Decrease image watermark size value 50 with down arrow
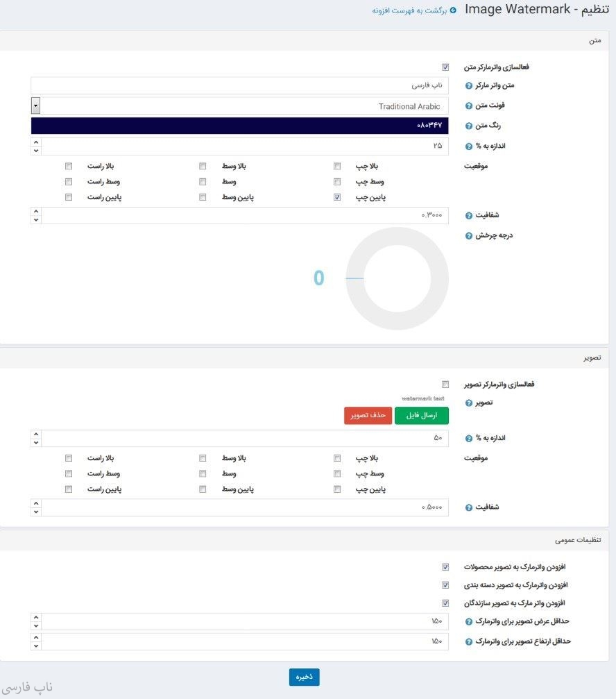This screenshot has width=616, height=699. pyautogui.click(x=36, y=442)
